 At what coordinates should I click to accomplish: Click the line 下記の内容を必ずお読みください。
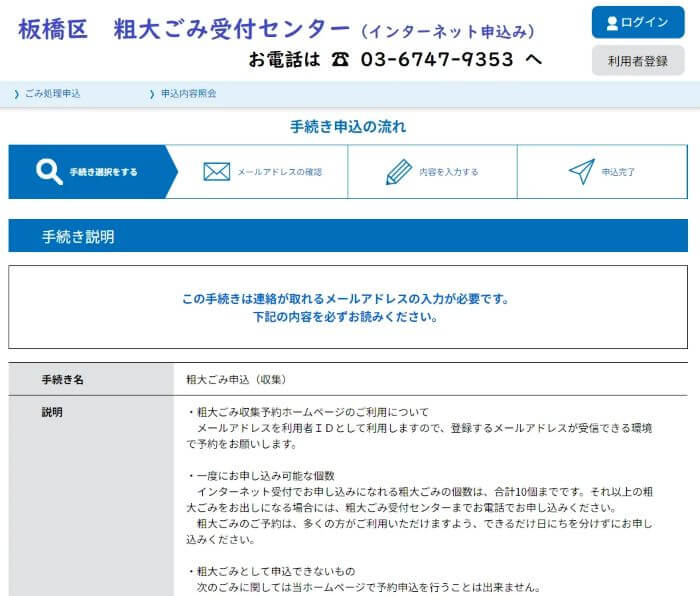346,317
